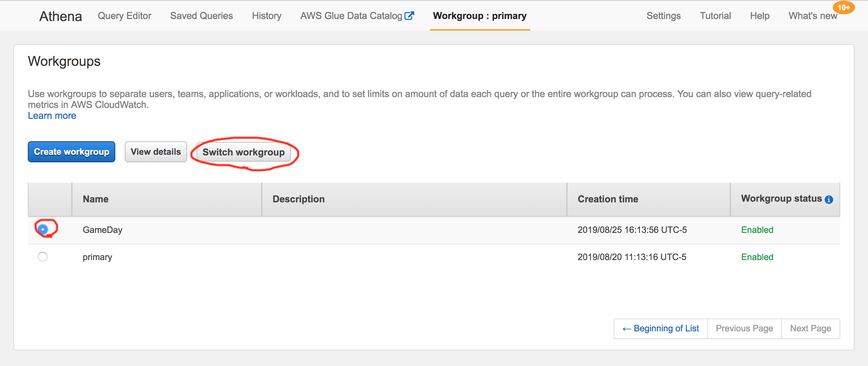Go to Saved Queries tab
Viewport: 868px width, 366px height.
click(x=201, y=16)
